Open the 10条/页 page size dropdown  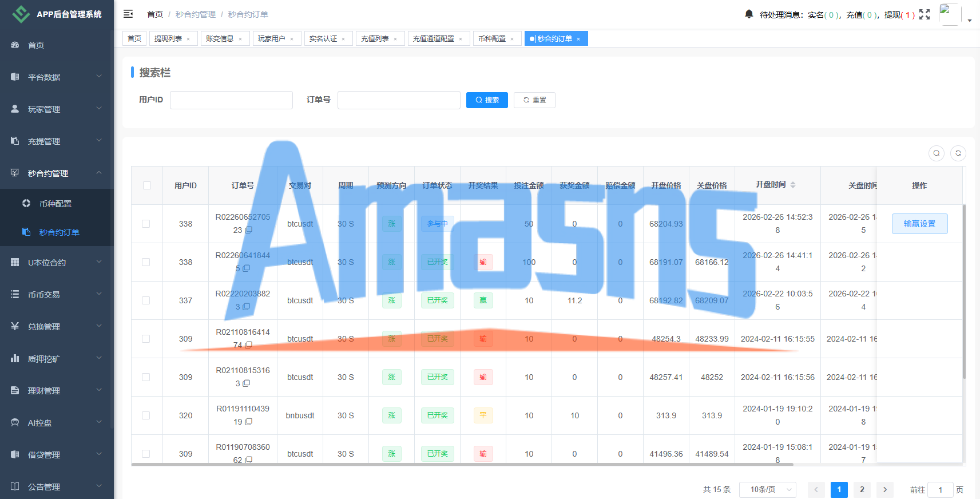(768, 490)
